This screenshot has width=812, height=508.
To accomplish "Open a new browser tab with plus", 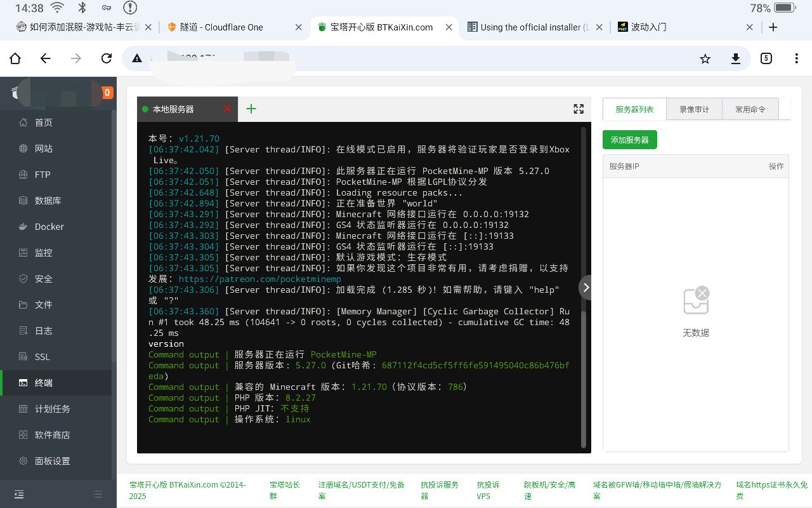I will tap(773, 27).
